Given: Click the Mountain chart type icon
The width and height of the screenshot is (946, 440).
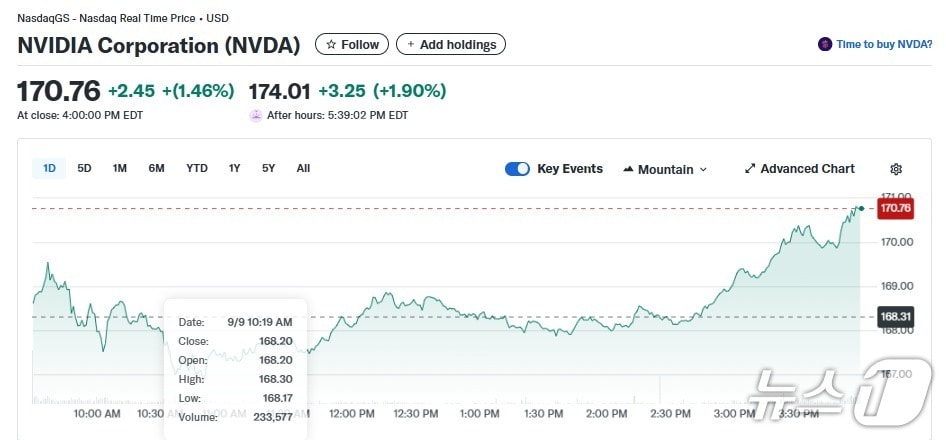Looking at the screenshot, I should (628, 169).
